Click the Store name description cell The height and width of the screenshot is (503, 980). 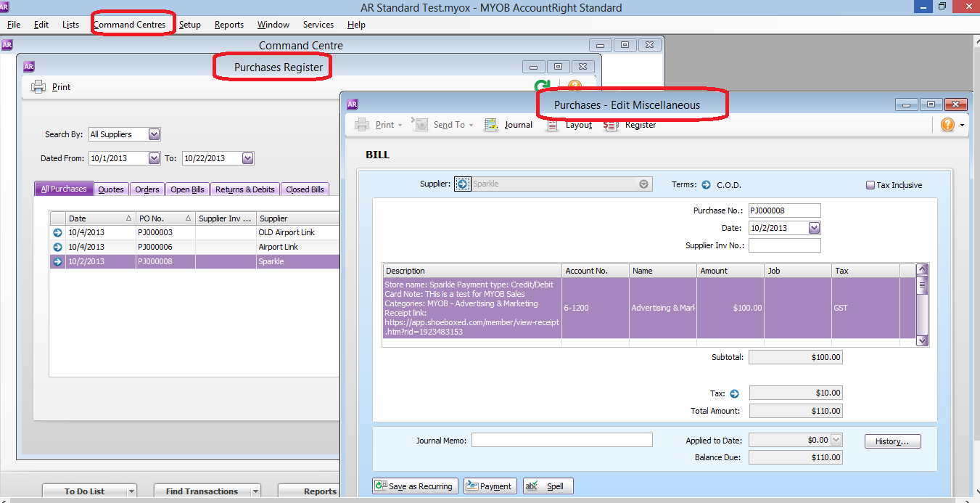tap(472, 308)
